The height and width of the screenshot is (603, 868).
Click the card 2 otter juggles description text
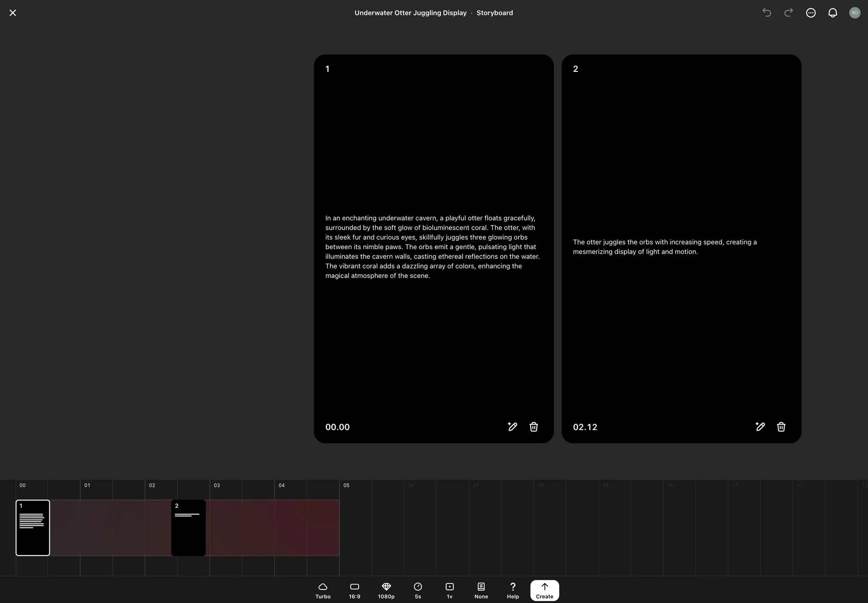tap(665, 247)
